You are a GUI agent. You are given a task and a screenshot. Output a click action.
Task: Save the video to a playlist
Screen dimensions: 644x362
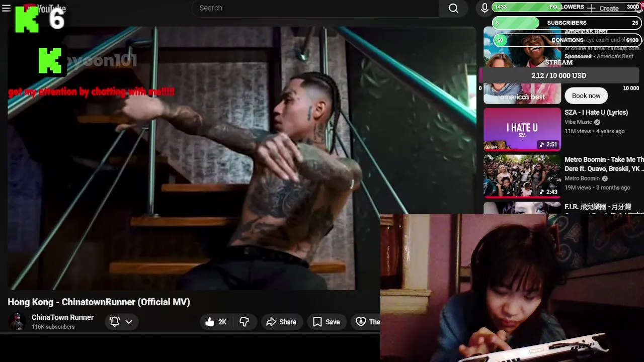(327, 322)
